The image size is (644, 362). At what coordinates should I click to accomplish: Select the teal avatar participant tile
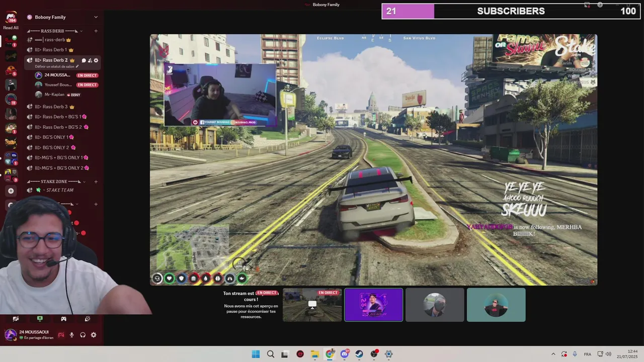[x=496, y=305]
